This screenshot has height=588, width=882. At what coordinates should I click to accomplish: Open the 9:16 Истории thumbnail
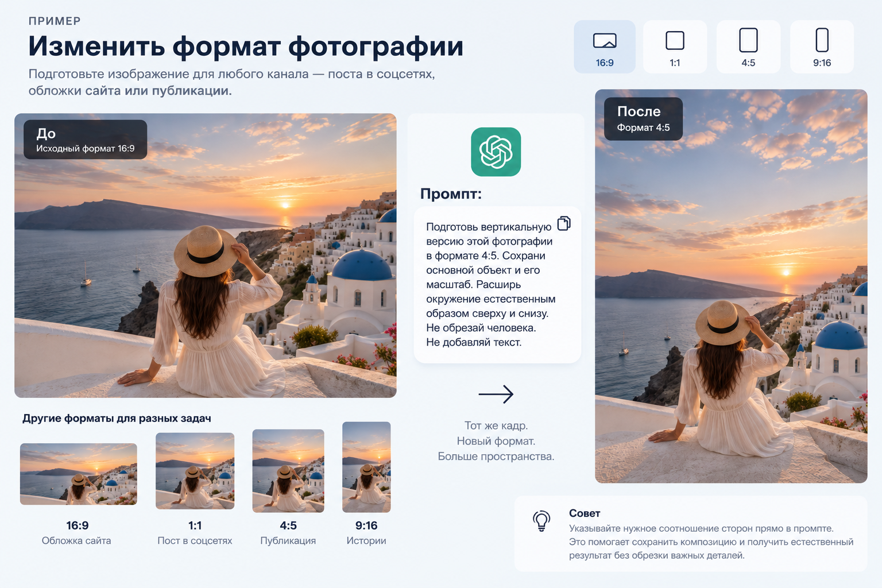[366, 467]
